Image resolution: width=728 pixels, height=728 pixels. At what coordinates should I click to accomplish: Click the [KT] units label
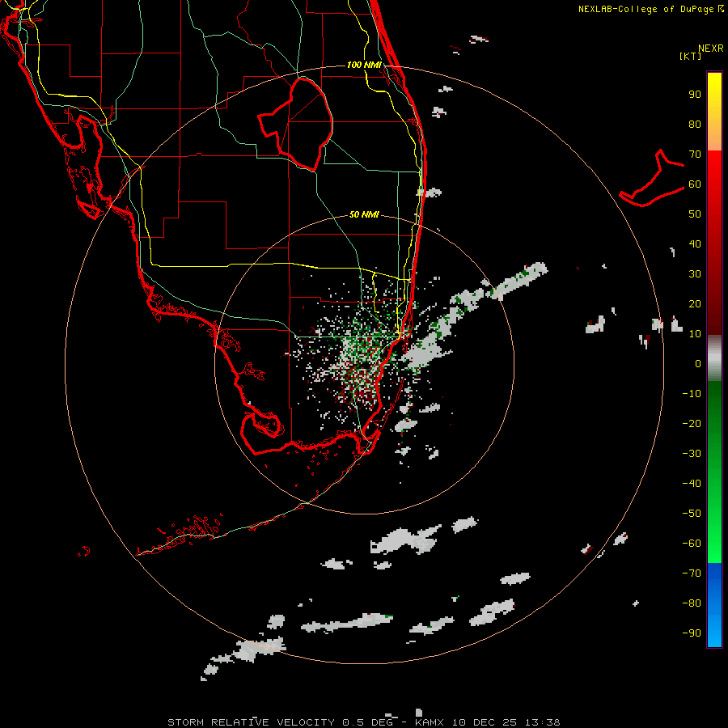(x=690, y=56)
